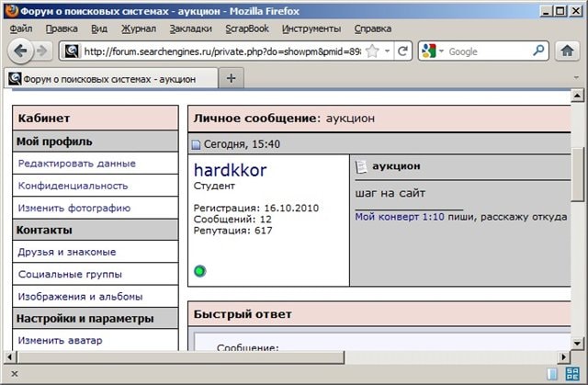Image resolution: width=588 pixels, height=385 pixels.
Task: Click the site favicon in address bar
Action: click(72, 51)
